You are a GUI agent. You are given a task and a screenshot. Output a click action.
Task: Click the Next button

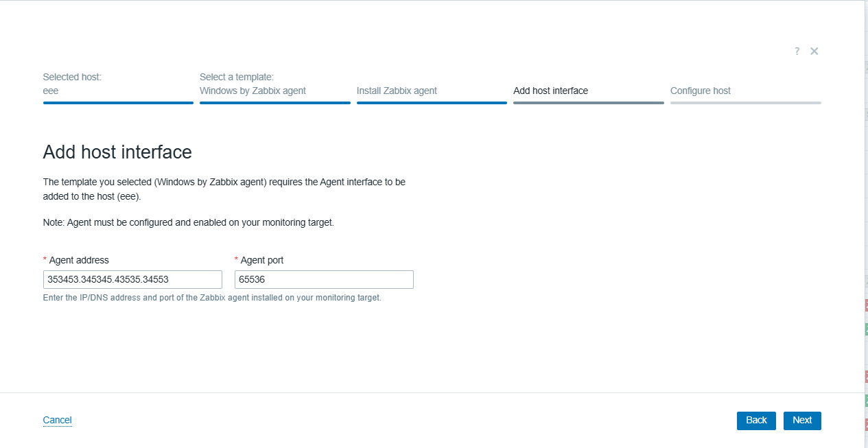(802, 421)
